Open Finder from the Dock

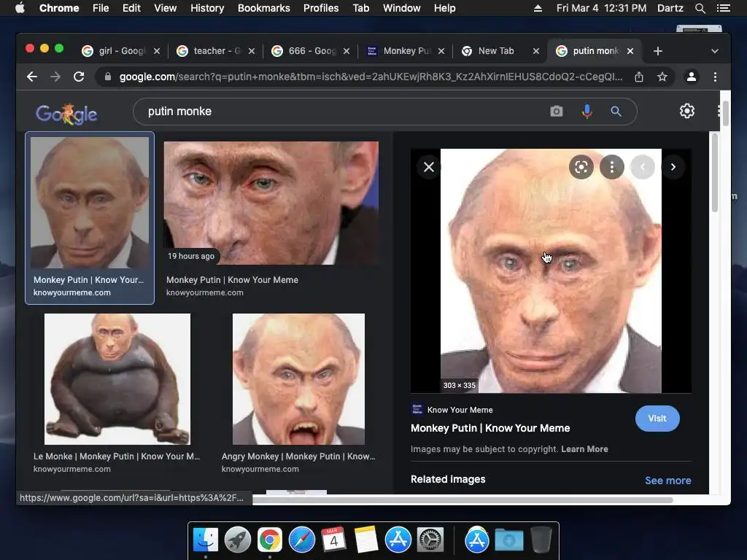pyautogui.click(x=205, y=540)
